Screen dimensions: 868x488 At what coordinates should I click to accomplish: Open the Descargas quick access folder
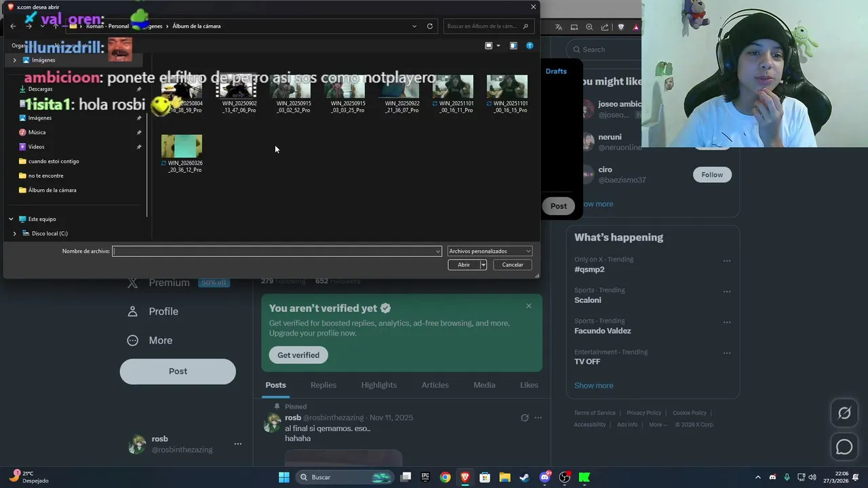tap(41, 89)
